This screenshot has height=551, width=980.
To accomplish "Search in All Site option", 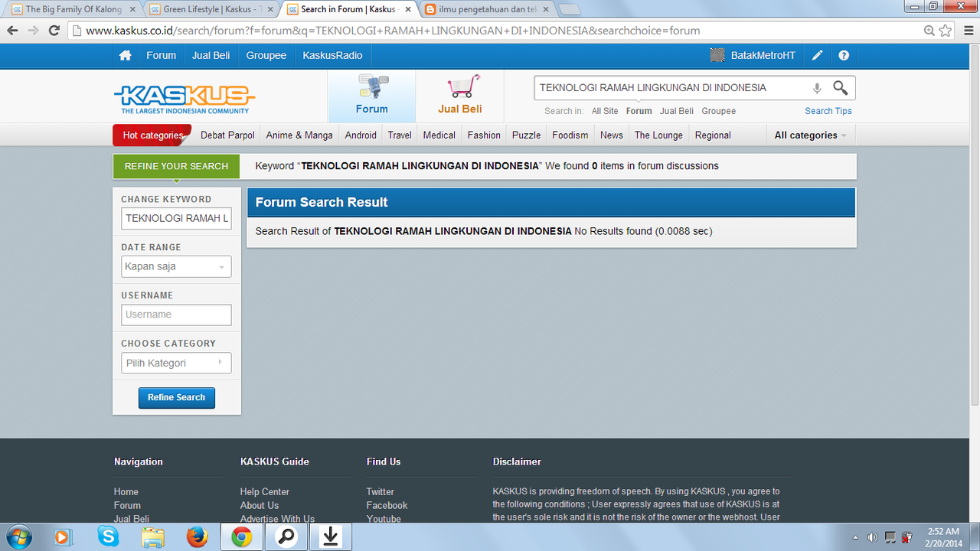I will coord(605,111).
